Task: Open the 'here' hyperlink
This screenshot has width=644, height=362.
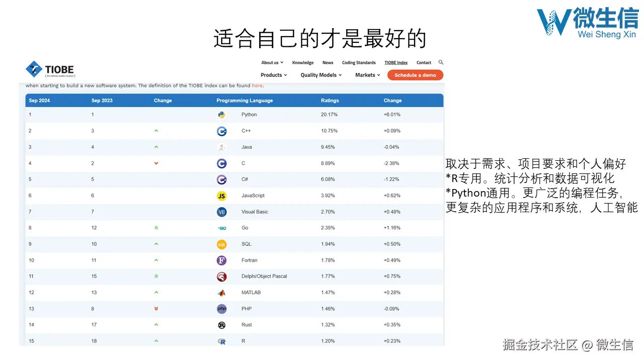Action: coord(257,85)
